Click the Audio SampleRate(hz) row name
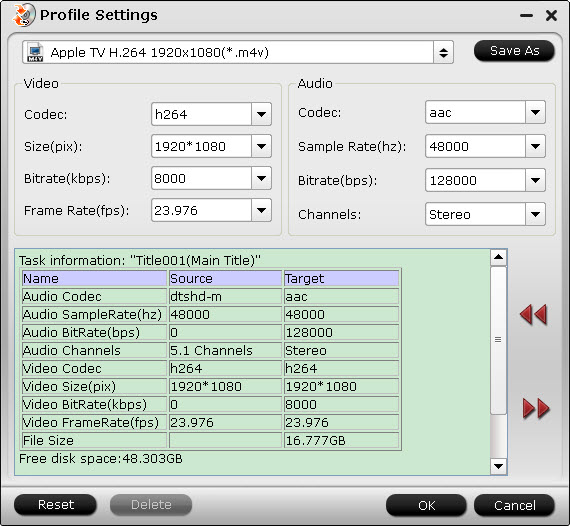The width and height of the screenshot is (570, 526). tap(94, 314)
